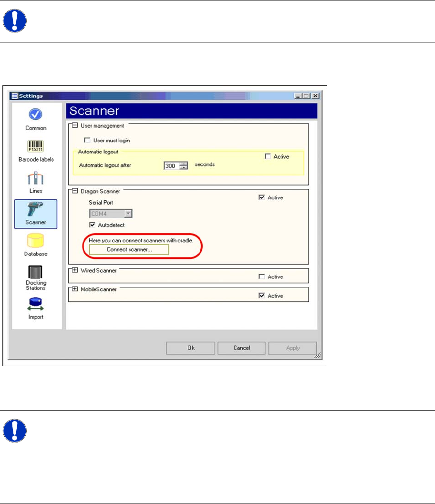
Task: Uncheck MobileScanner Active checkbox
Action: point(262,296)
